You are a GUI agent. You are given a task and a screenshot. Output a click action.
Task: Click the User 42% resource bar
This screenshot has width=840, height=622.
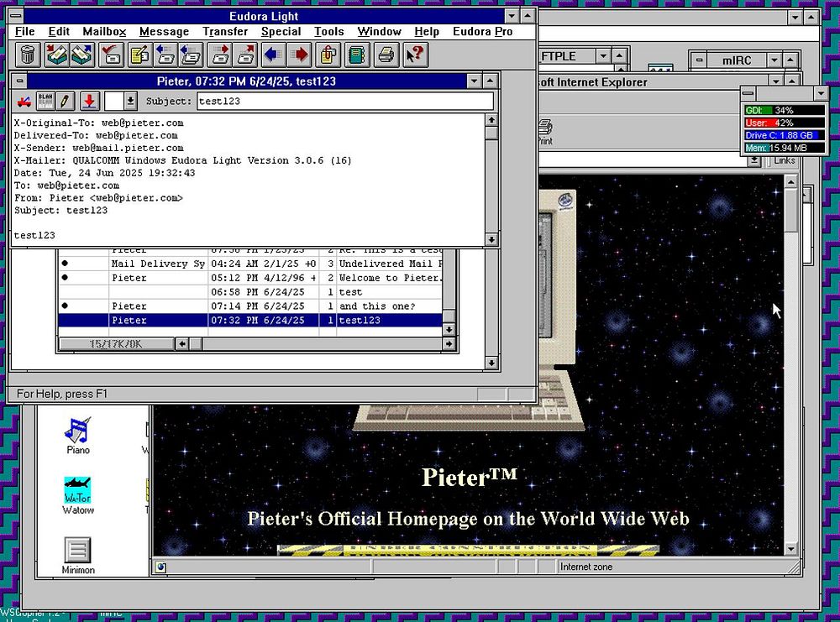pos(785,123)
